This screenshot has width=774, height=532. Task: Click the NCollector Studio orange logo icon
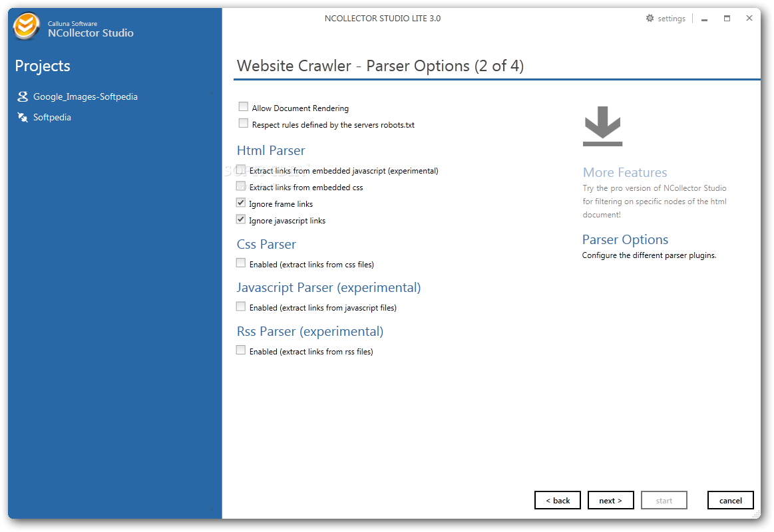pos(26,26)
